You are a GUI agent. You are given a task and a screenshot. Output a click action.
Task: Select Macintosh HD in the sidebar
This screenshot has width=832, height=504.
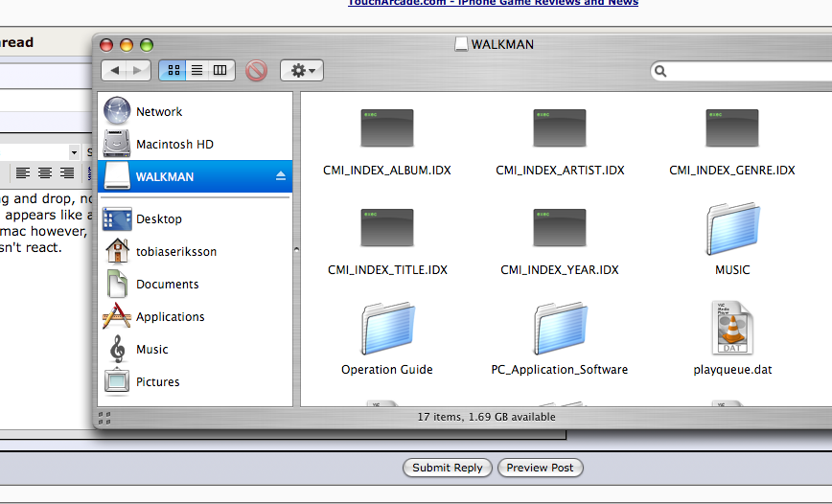[x=196, y=144]
